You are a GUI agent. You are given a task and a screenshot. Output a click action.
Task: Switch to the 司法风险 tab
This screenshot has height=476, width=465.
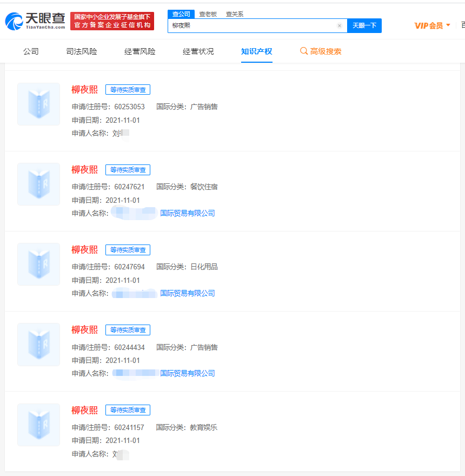(x=82, y=51)
